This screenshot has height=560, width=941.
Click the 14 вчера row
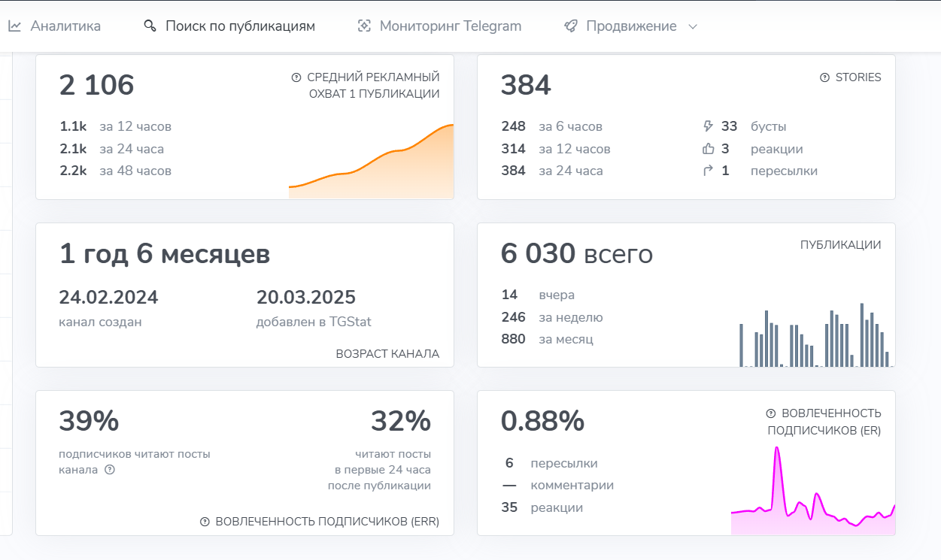coord(538,295)
